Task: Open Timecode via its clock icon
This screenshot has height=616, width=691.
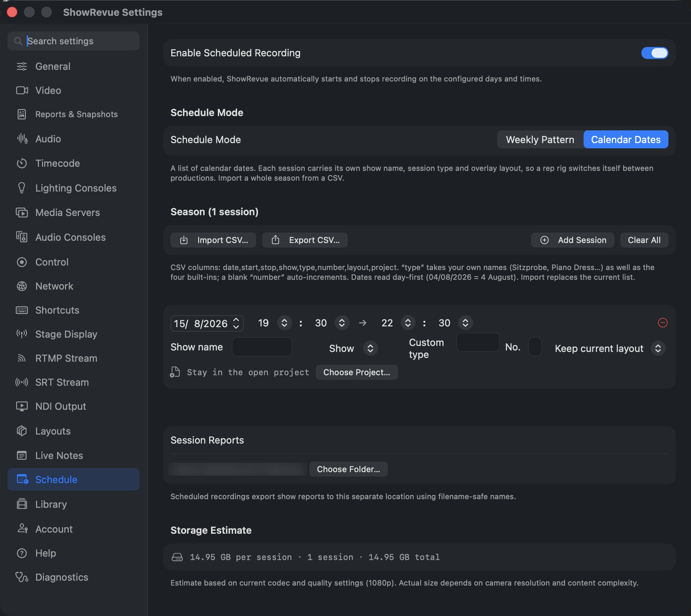Action: 22,163
